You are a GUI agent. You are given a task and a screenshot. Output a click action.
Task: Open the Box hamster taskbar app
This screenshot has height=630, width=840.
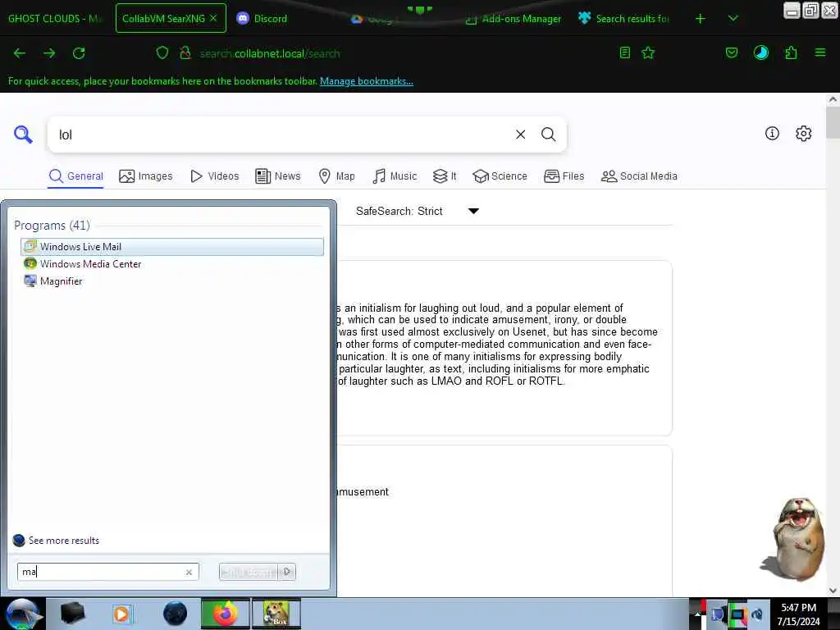tap(276, 614)
